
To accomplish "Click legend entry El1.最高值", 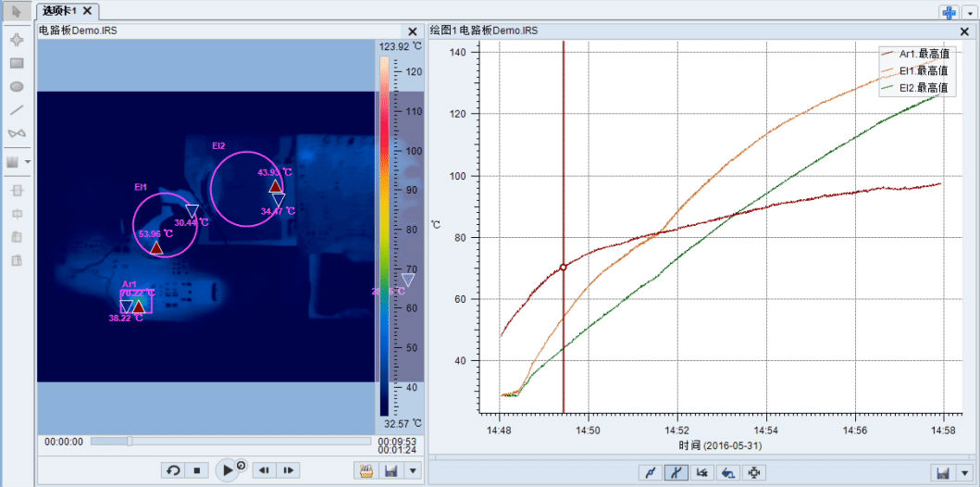I will tap(917, 70).
